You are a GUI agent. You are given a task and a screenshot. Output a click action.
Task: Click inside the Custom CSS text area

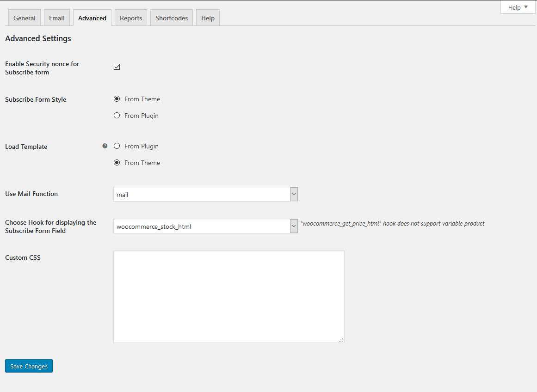tap(228, 296)
